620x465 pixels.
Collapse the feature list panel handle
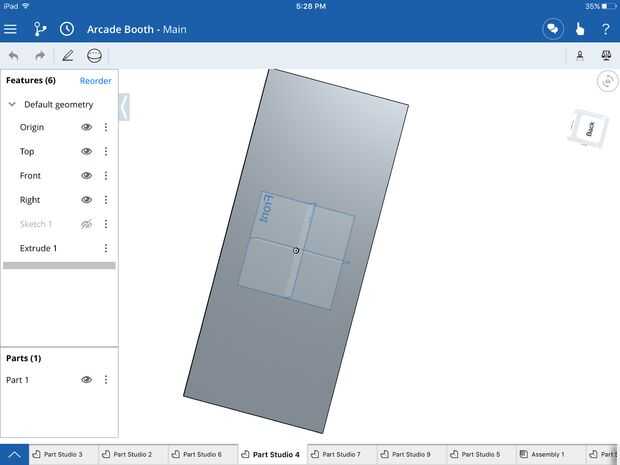click(124, 107)
